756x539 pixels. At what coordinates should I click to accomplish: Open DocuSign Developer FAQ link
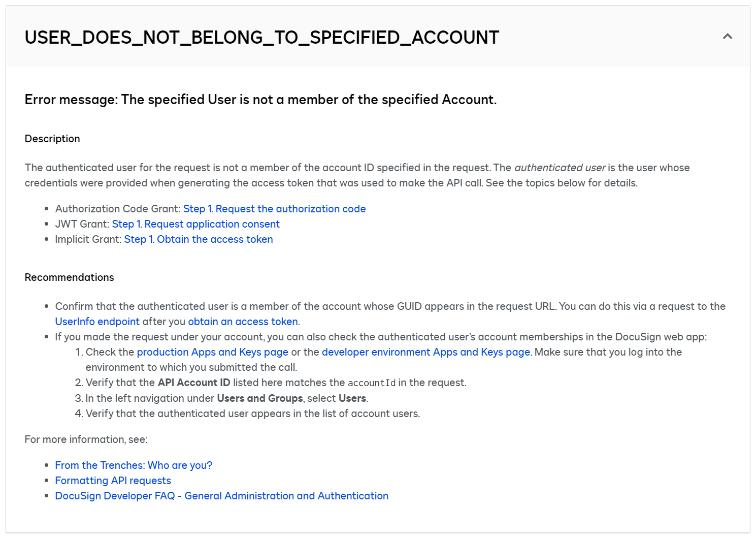pos(221,496)
